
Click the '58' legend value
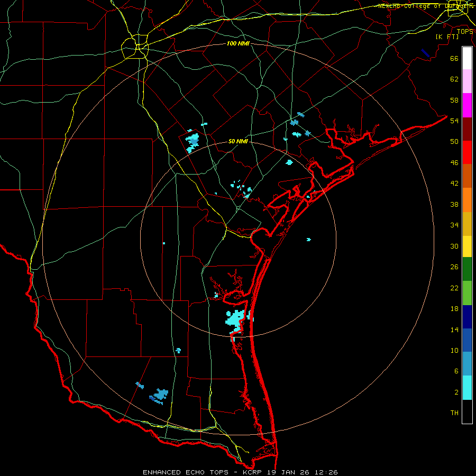[454, 100]
